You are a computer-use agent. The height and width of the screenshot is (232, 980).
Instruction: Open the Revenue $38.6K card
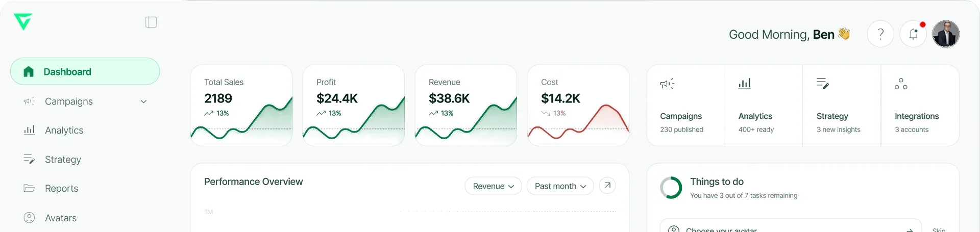pyautogui.click(x=466, y=106)
